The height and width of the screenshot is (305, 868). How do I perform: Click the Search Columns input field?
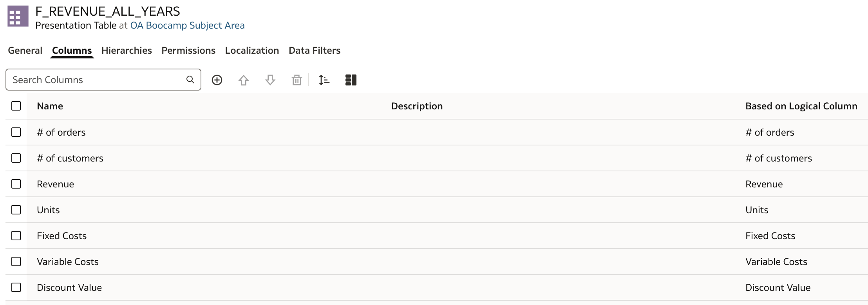(103, 80)
